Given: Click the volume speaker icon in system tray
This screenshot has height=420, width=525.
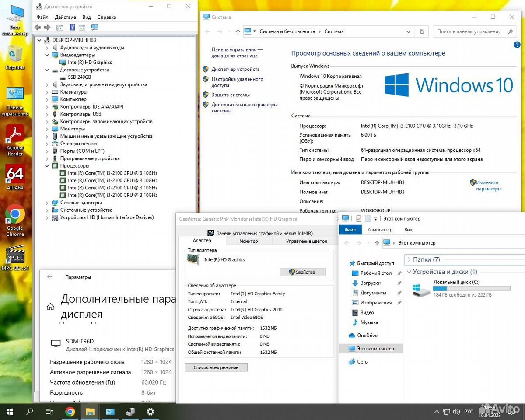Looking at the screenshot, I should 457,412.
